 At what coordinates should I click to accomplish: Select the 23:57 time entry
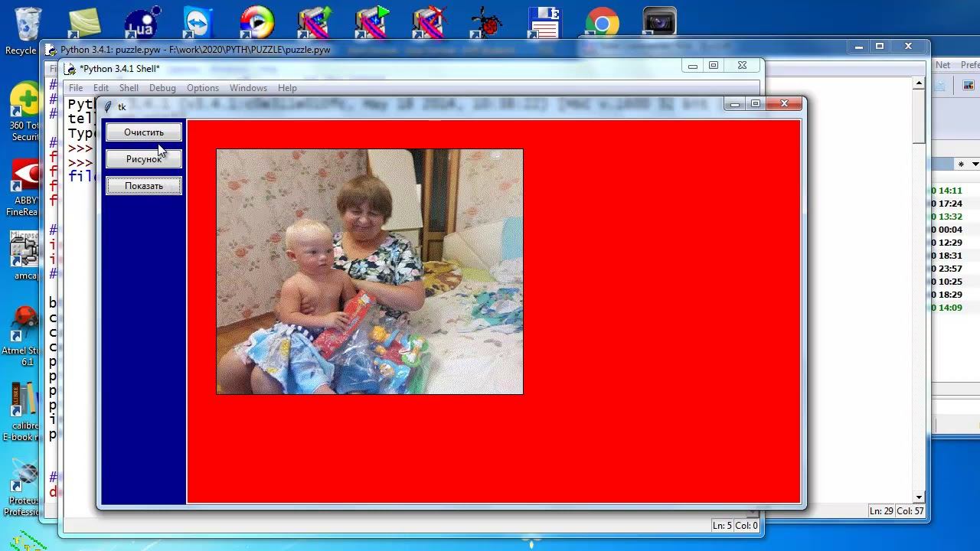click(949, 269)
